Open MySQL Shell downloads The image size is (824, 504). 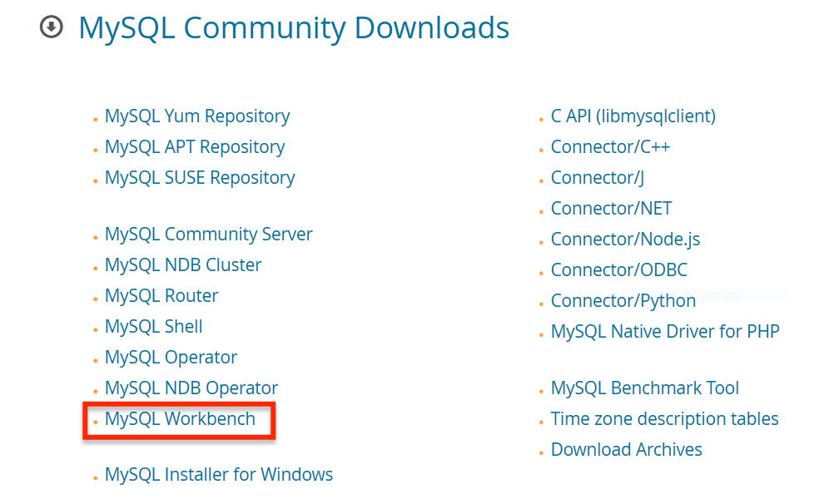(x=153, y=327)
